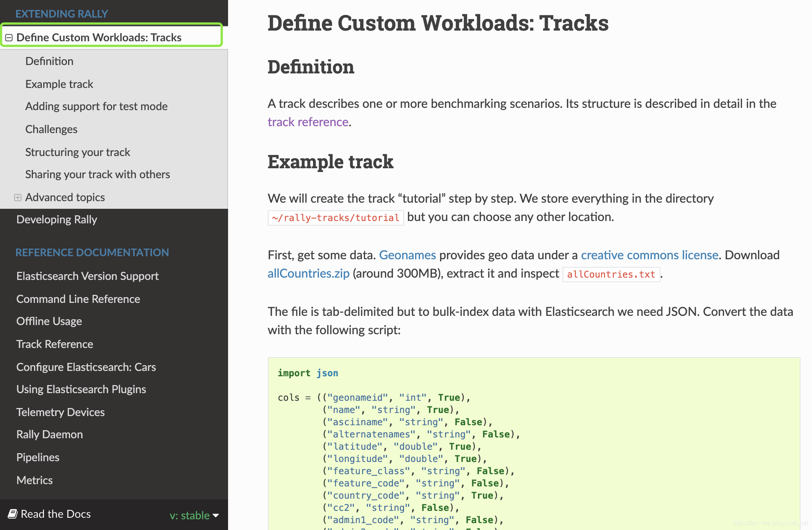Screen dimensions: 812x530
Task: Select the Challenges sidebar entry
Action: tap(51, 129)
